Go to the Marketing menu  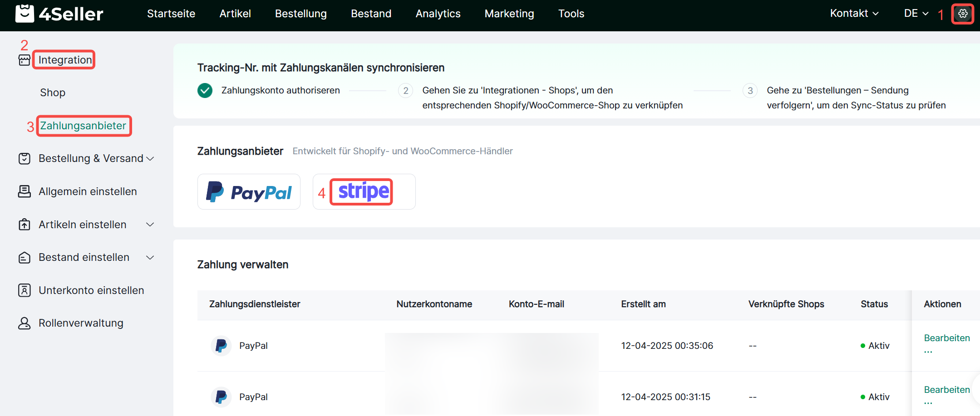[x=509, y=14]
